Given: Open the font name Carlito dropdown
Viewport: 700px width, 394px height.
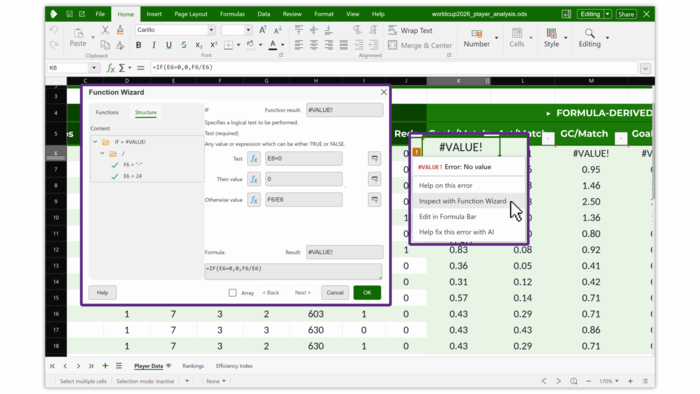Looking at the screenshot, I should click(211, 30).
